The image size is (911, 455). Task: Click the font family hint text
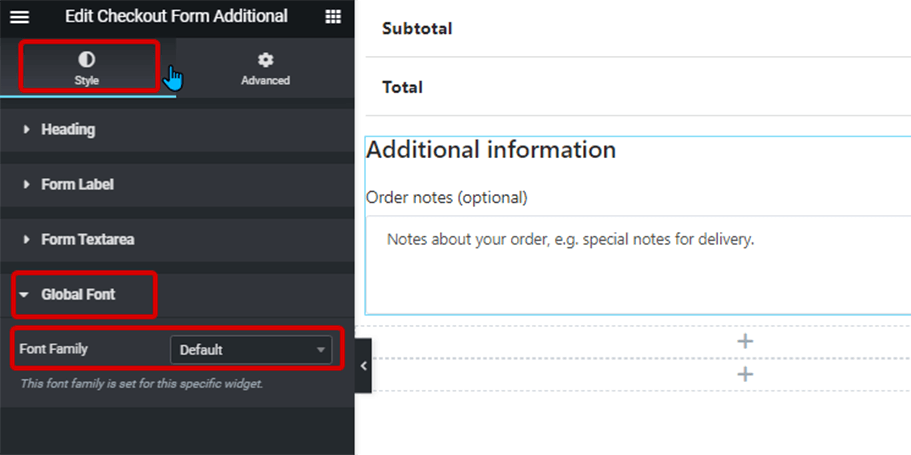[141, 384]
